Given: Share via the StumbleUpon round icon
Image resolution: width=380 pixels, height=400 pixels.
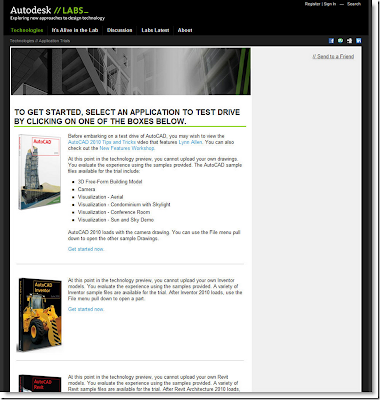Looking at the screenshot, I should click(x=340, y=41).
